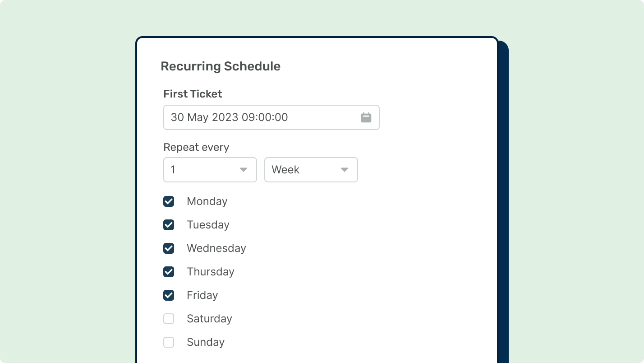Click the First Ticket date field
Image resolution: width=644 pixels, height=363 pixels.
click(262, 117)
